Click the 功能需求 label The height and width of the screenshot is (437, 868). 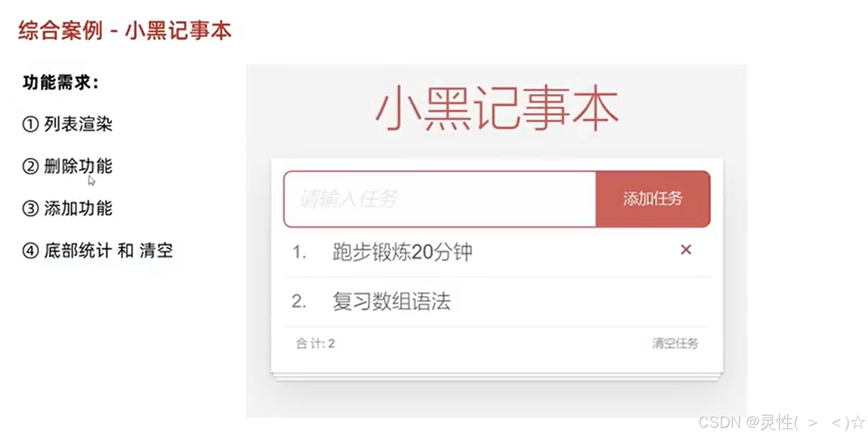tap(59, 82)
